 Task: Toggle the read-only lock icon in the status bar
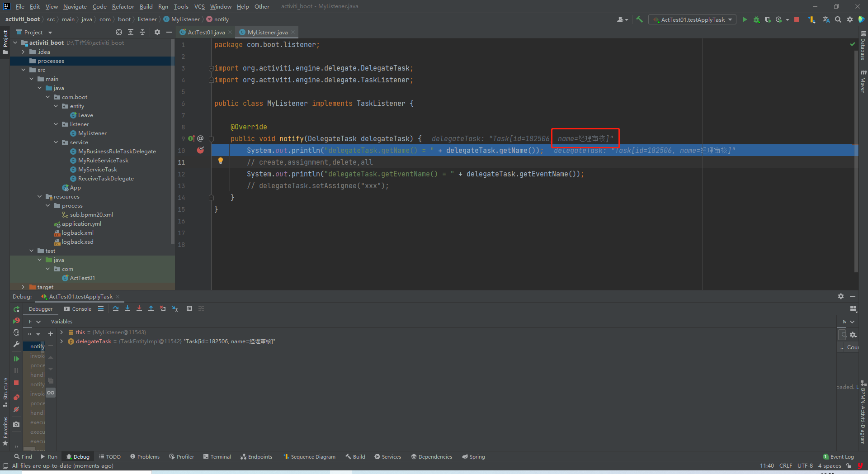[x=849, y=465]
